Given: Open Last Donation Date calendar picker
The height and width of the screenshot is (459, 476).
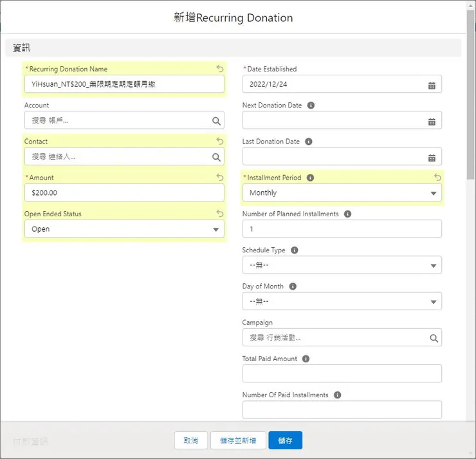Looking at the screenshot, I should 432,157.
